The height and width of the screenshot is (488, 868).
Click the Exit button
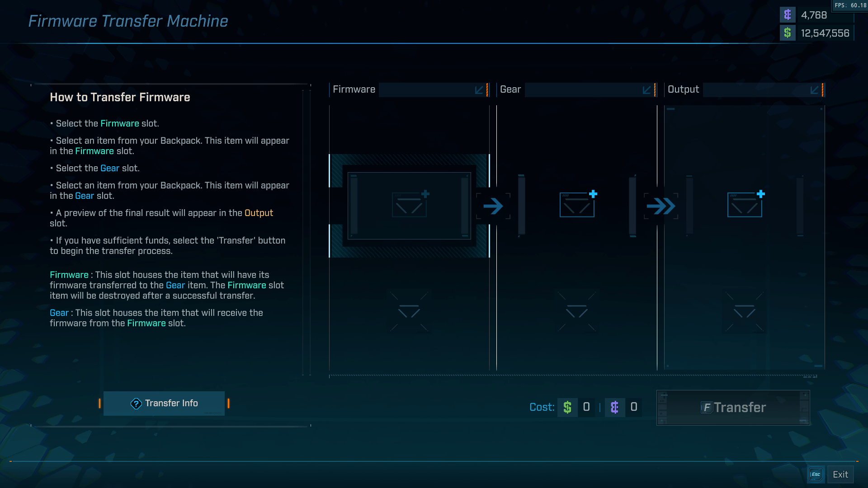(x=840, y=474)
